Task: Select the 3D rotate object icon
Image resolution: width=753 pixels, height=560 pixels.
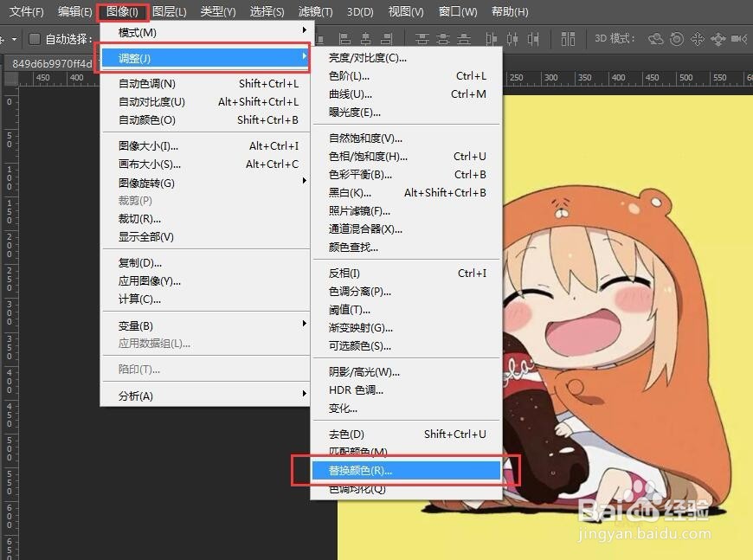Action: (655, 39)
